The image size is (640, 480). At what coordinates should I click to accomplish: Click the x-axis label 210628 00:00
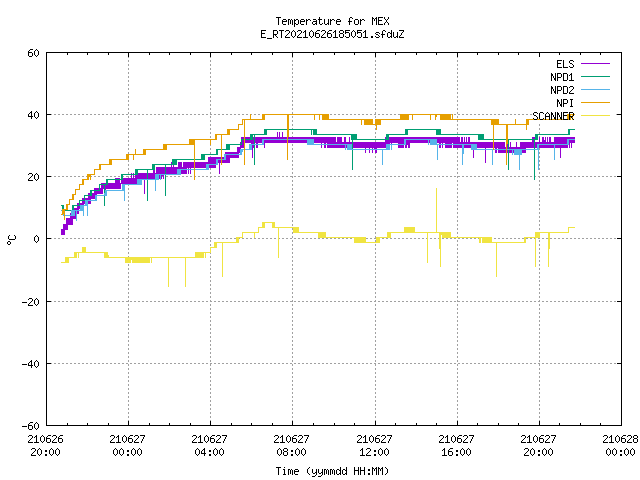click(x=620, y=446)
